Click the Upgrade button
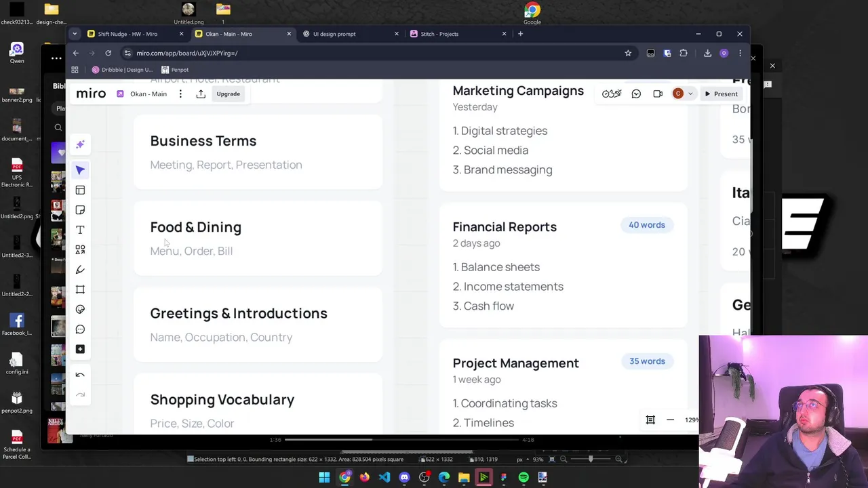Image resolution: width=868 pixels, height=488 pixels. (x=228, y=94)
